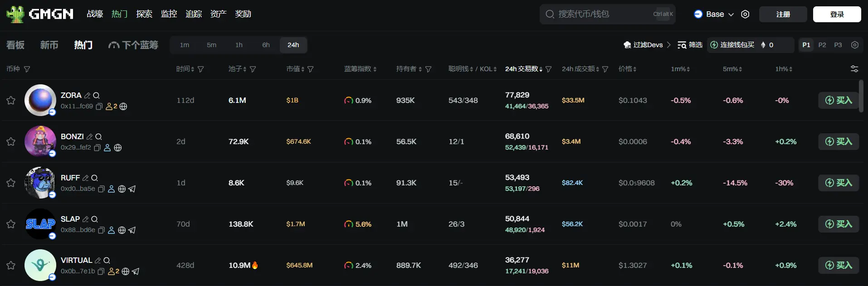Open 资产 in top navigation

tap(218, 14)
